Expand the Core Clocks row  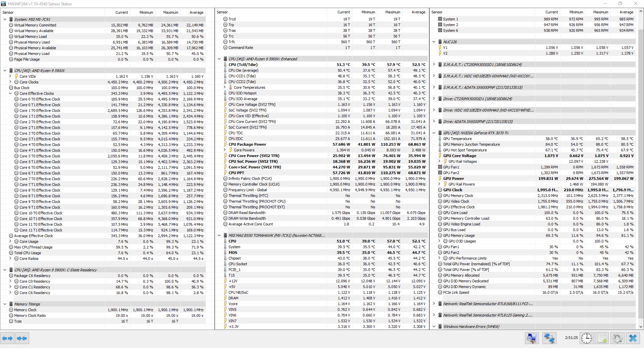click(x=10, y=82)
